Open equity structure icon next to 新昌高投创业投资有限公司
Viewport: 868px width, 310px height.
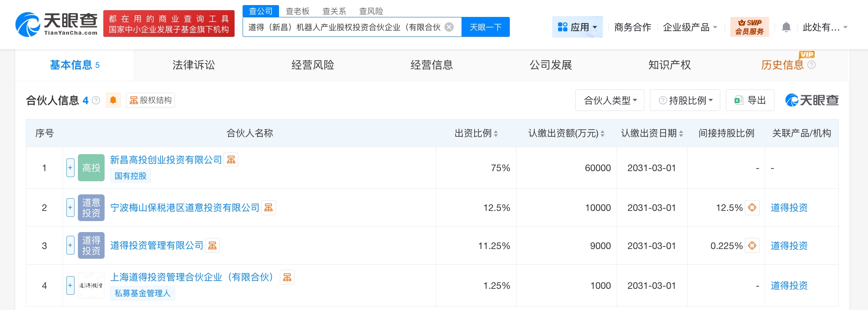click(231, 160)
